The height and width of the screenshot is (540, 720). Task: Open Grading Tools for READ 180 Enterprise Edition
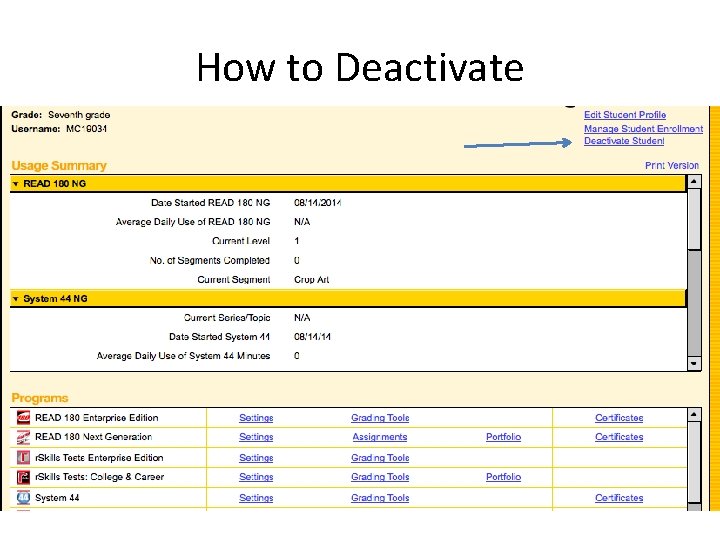pyautogui.click(x=380, y=418)
